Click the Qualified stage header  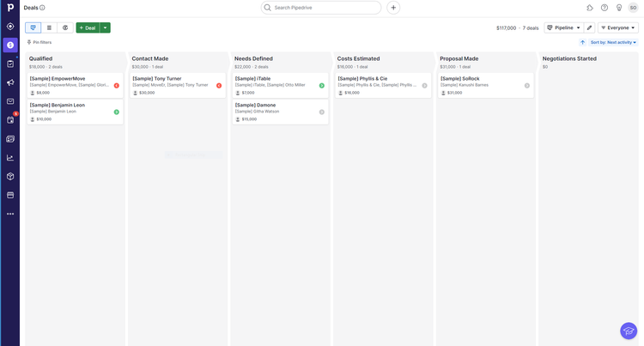pos(40,58)
